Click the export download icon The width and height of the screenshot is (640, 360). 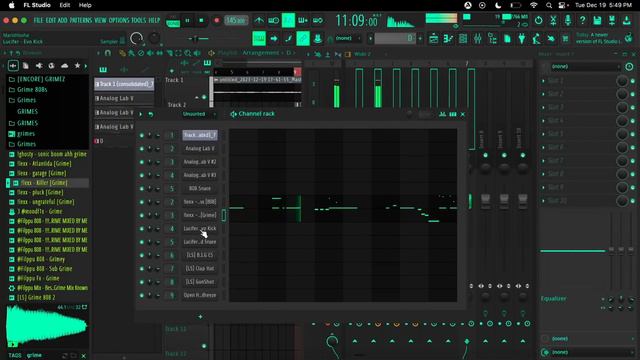pyautogui.click(x=627, y=20)
